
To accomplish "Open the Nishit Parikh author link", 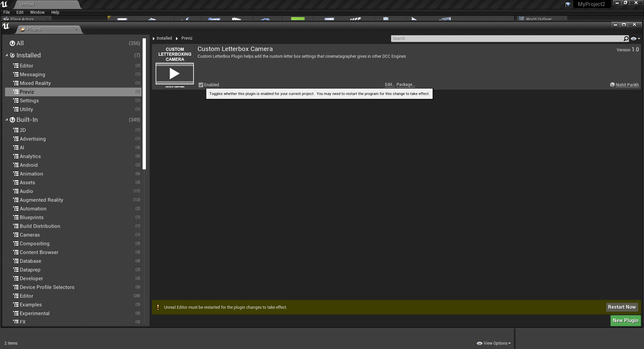I will pos(627,85).
